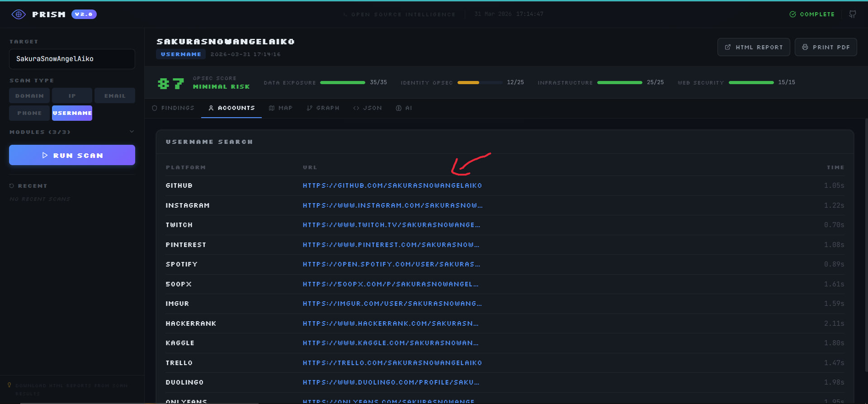The height and width of the screenshot is (404, 868).
Task: Open the Pinterest profile URL
Action: (x=391, y=245)
